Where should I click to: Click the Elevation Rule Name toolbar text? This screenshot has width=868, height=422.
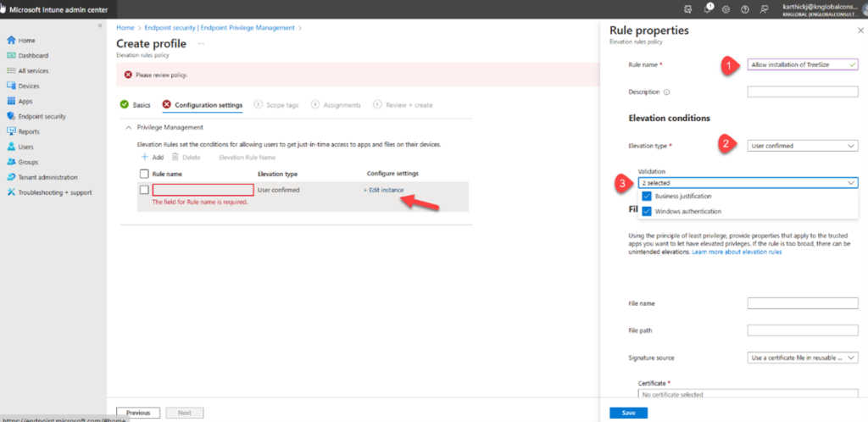[248, 158]
